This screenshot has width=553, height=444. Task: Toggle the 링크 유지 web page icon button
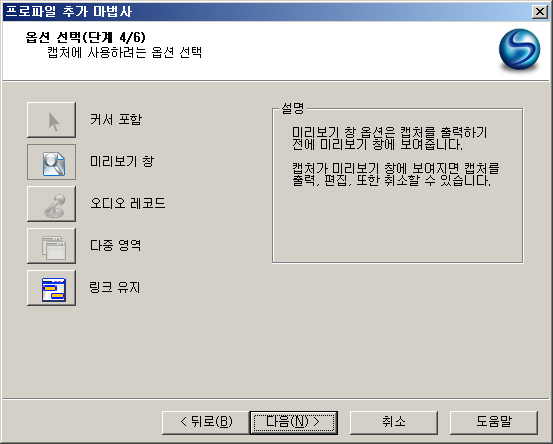51,288
